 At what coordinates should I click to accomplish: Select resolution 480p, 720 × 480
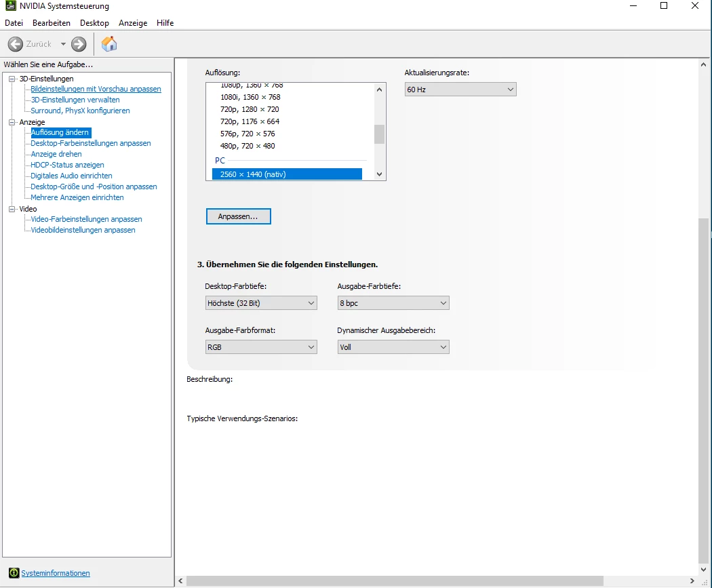[248, 146]
